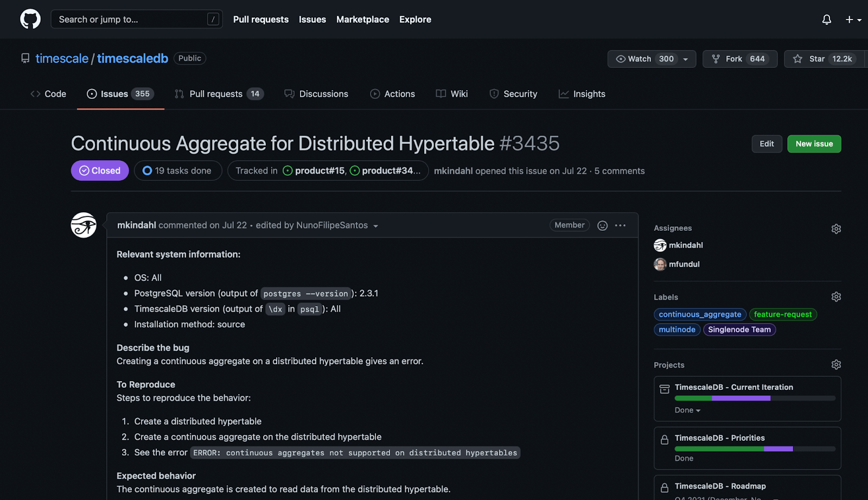Screen dimensions: 868x500
Task: Add a reaction with smiley icon
Action: [x=602, y=225]
